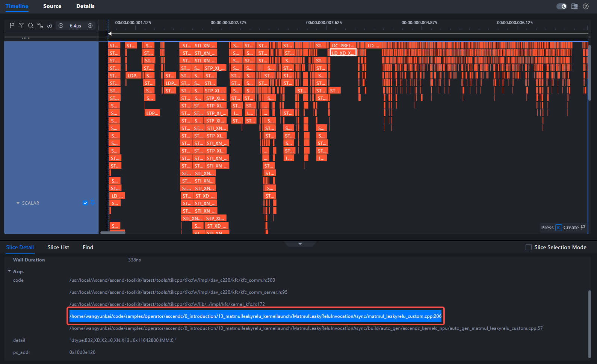Click the 00:00.000.002.375 ruler timestamp
Screen dimensions: 597x364
pyautogui.click(x=228, y=23)
